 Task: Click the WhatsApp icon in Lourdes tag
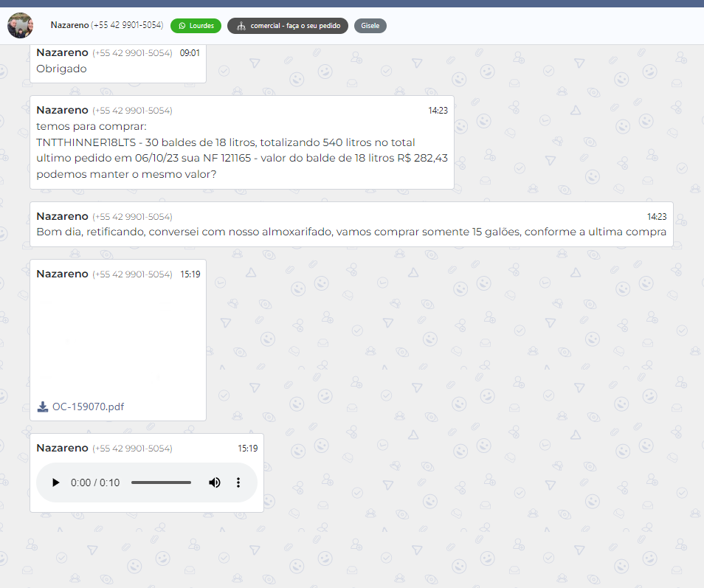182,26
